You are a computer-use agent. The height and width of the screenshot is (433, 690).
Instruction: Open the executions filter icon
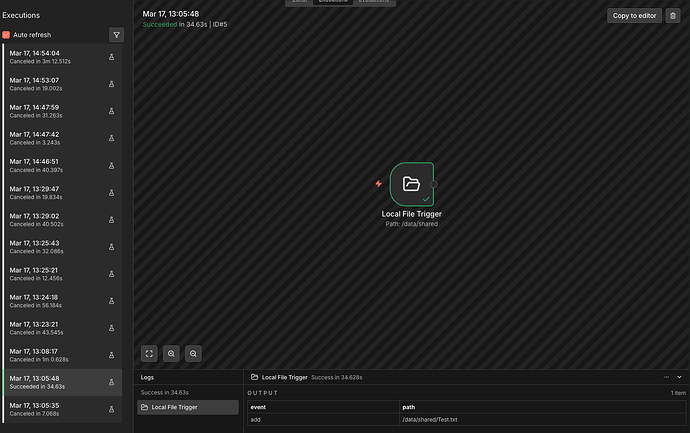(116, 35)
